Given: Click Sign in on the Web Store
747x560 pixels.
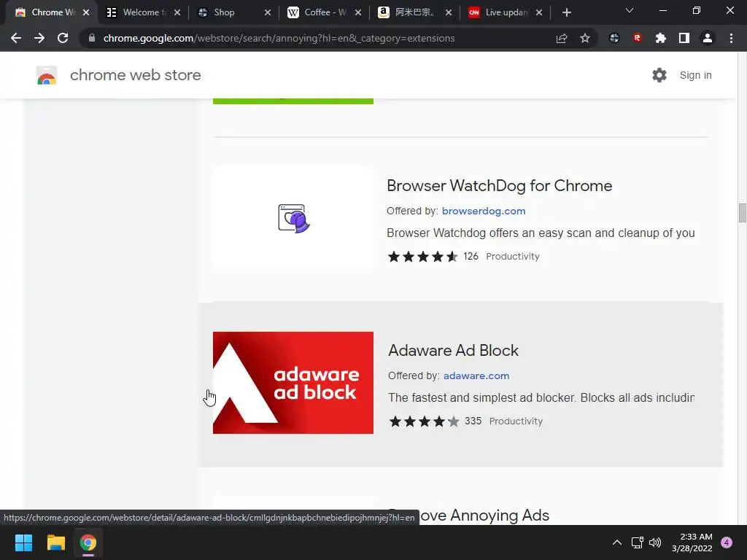Looking at the screenshot, I should click(x=695, y=75).
